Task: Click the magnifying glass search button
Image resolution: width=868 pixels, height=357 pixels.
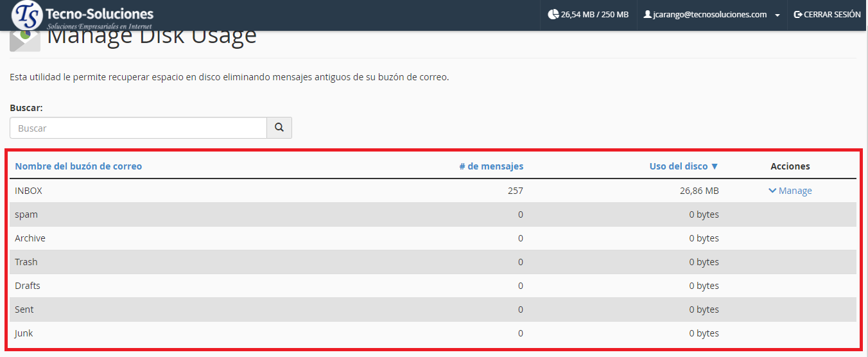Action: (x=279, y=128)
